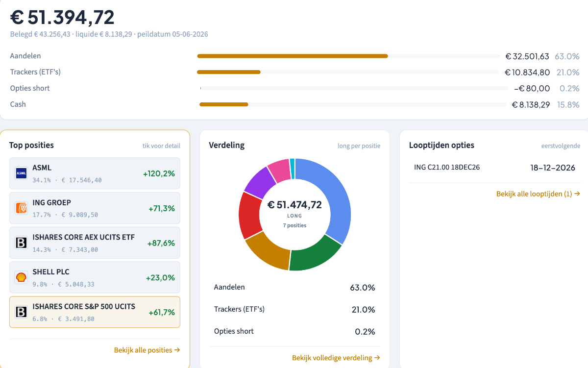Click the S&P 500 return +61,7%
The image size is (588, 368).
pyautogui.click(x=162, y=313)
